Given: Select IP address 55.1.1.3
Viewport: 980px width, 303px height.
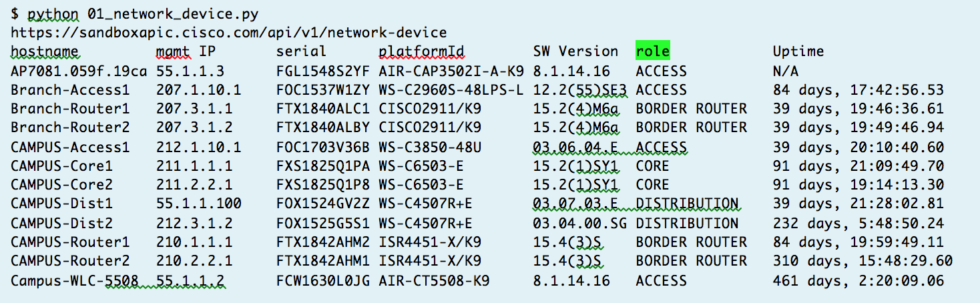Looking at the screenshot, I should tap(190, 71).
